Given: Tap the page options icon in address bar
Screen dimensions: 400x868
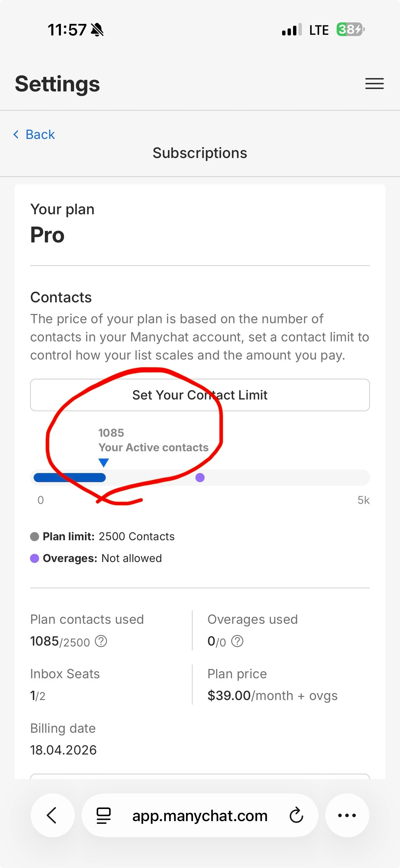Looking at the screenshot, I should [x=104, y=815].
